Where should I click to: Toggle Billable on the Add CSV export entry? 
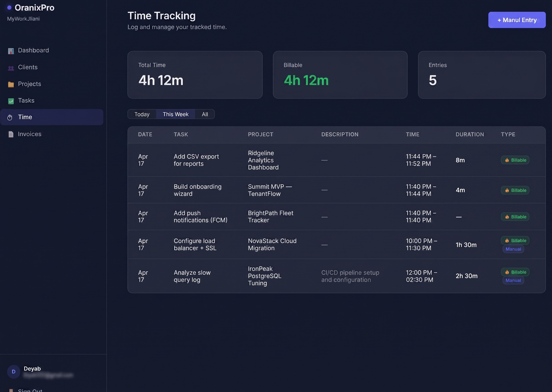(515, 160)
